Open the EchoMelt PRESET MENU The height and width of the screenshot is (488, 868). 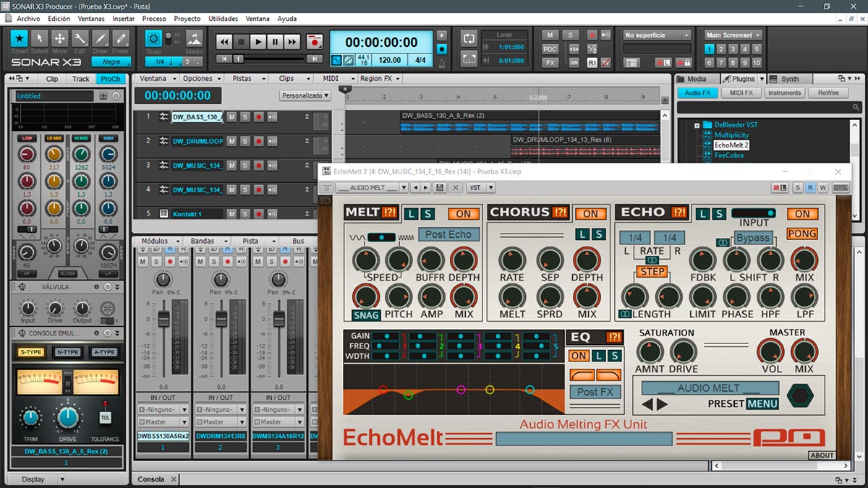762,403
